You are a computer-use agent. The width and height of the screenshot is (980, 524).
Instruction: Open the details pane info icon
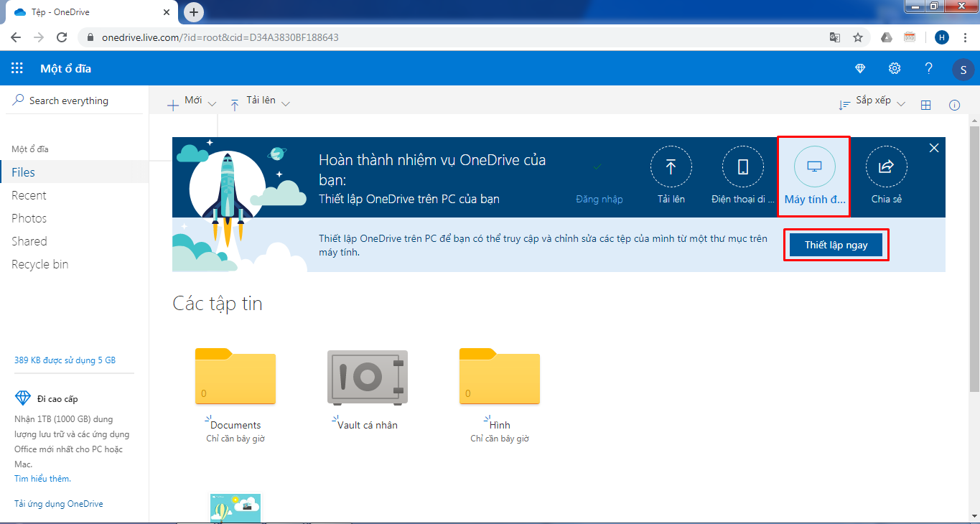click(954, 105)
